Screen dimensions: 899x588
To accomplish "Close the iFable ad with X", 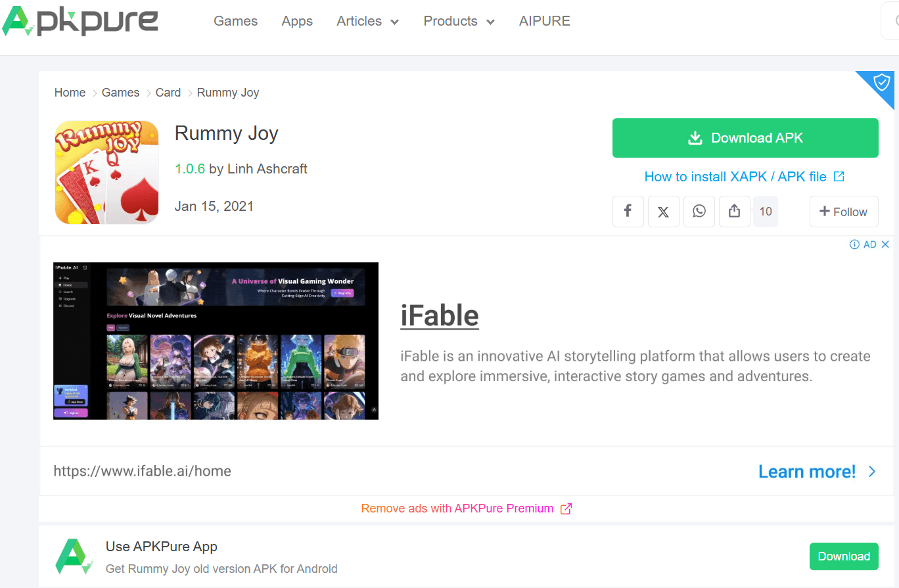I will click(x=885, y=244).
